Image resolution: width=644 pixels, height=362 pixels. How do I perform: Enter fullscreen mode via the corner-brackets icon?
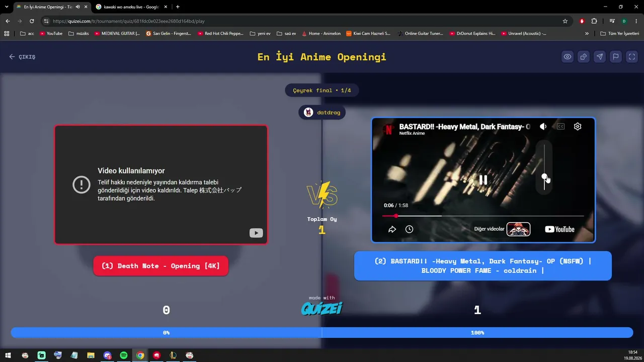pos(632,57)
